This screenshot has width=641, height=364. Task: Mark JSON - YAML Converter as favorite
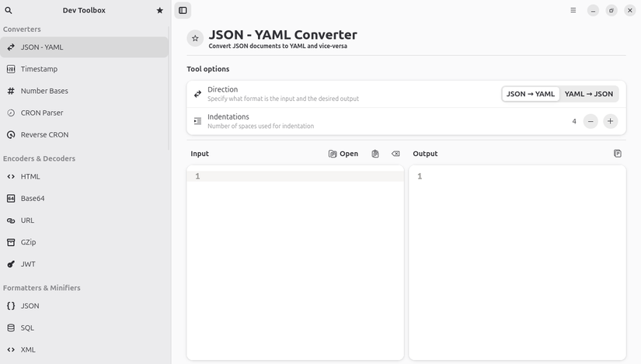195,38
